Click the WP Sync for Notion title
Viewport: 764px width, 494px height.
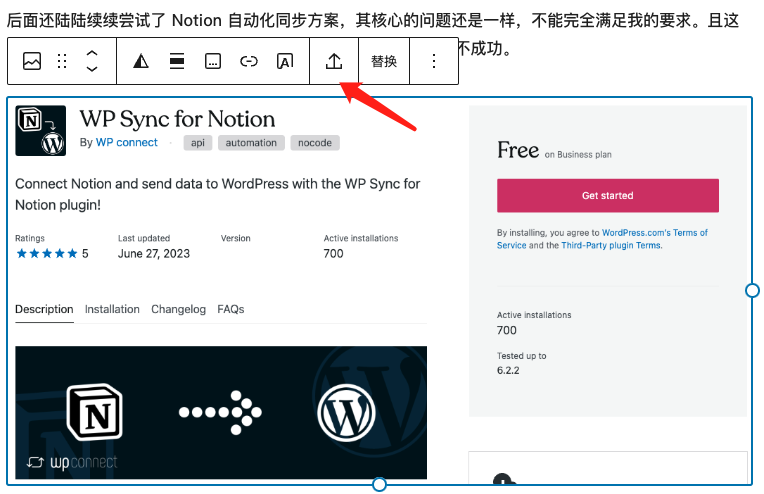pyautogui.click(x=177, y=119)
